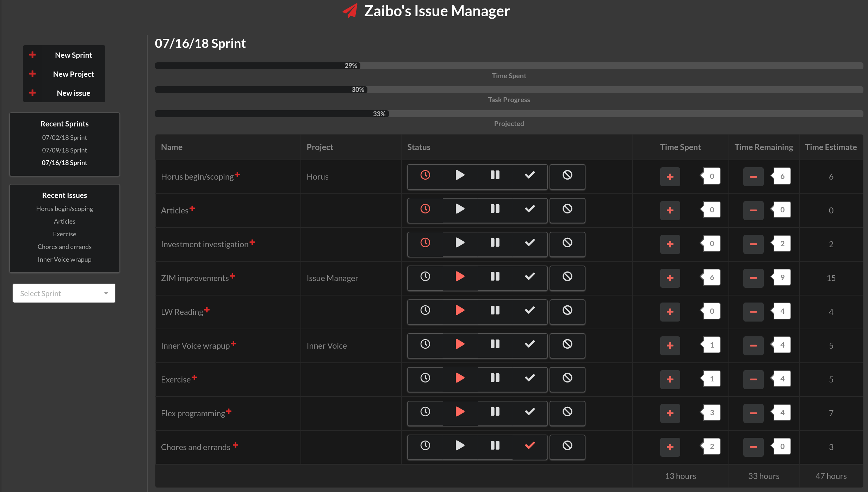868x492 pixels.
Task: Click the clock icon for LW Reading
Action: [x=425, y=310]
